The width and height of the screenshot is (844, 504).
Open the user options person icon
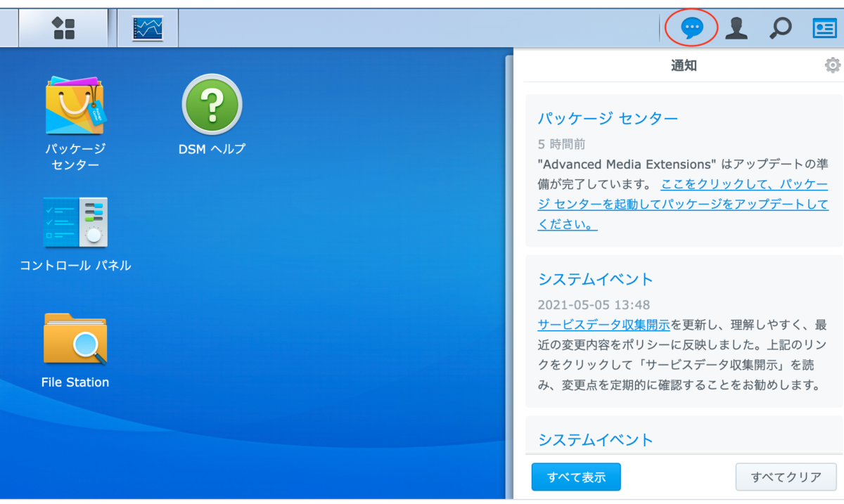coord(736,28)
